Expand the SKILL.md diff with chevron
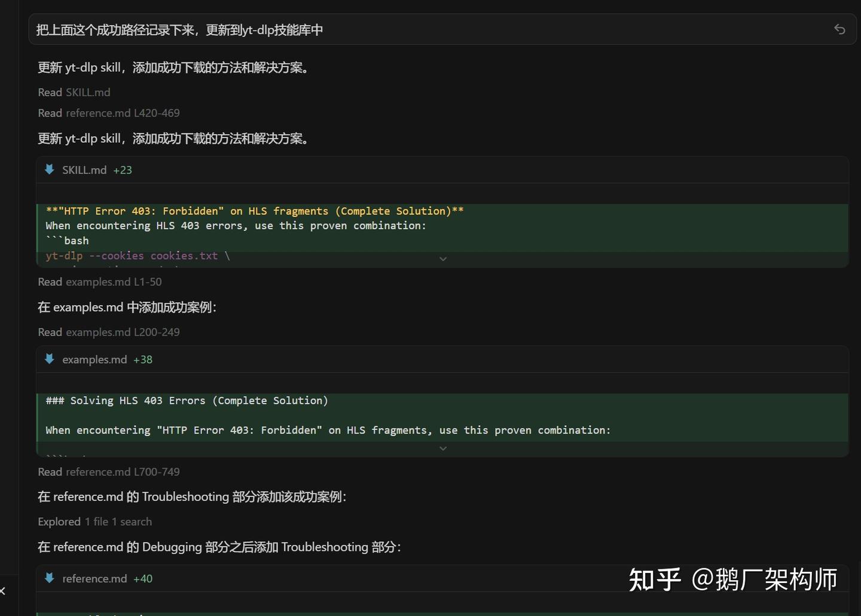This screenshot has width=861, height=616. click(443, 259)
